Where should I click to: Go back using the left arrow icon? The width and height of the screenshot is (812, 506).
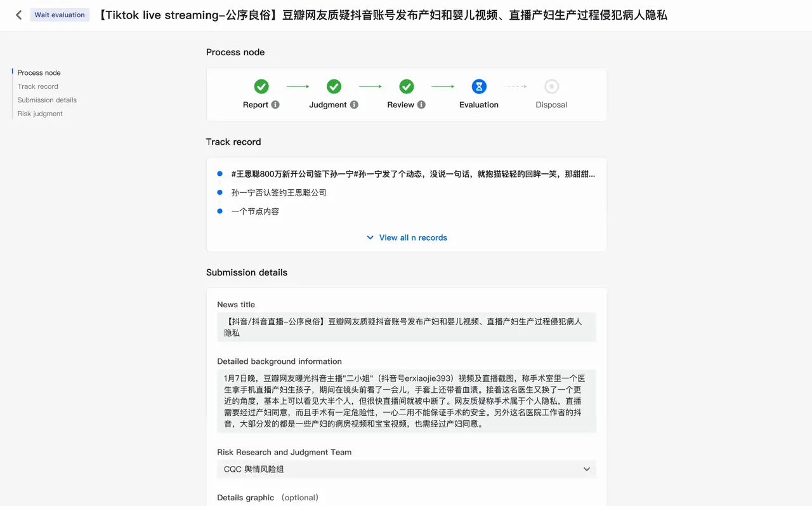tap(18, 15)
